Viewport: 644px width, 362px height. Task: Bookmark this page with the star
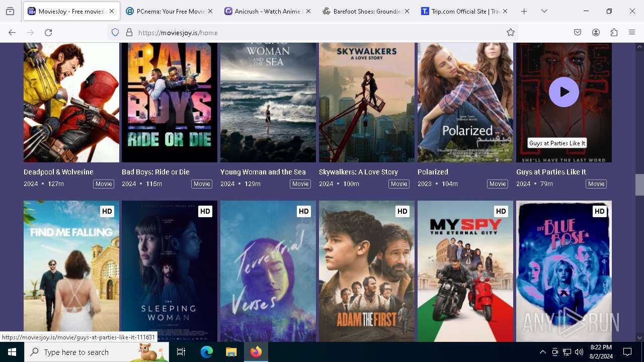click(x=511, y=32)
